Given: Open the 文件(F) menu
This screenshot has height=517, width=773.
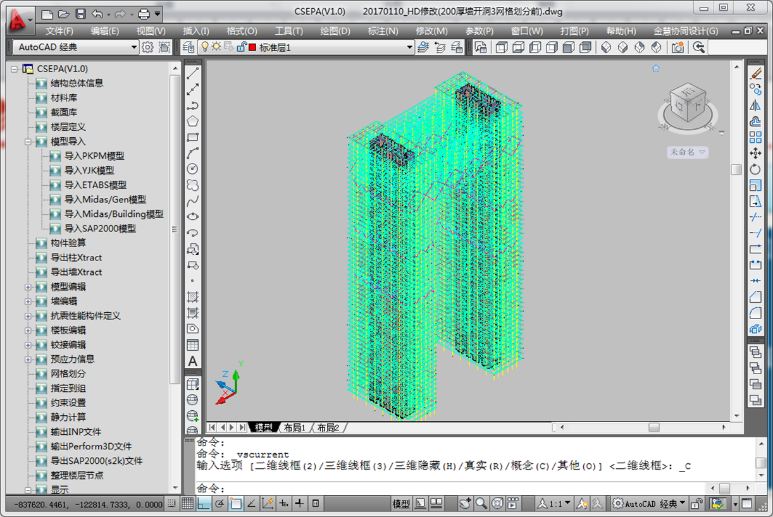Looking at the screenshot, I should click(59, 31).
